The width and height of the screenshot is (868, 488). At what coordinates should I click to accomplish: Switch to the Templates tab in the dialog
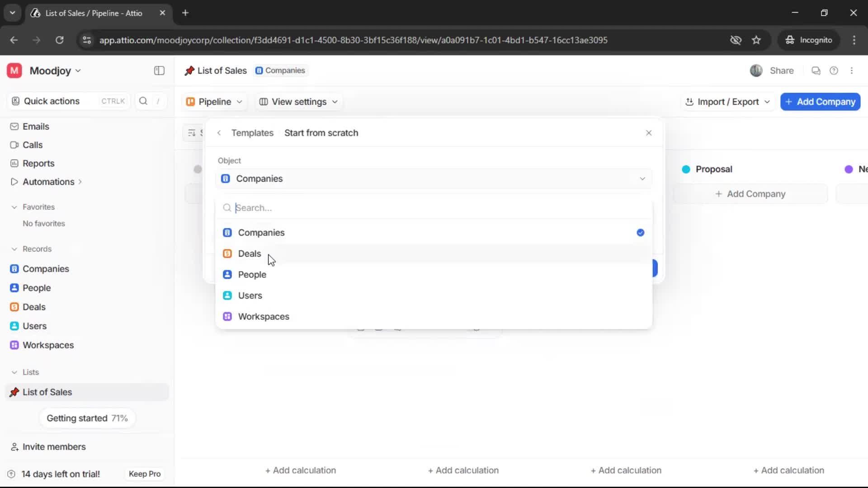(x=252, y=133)
